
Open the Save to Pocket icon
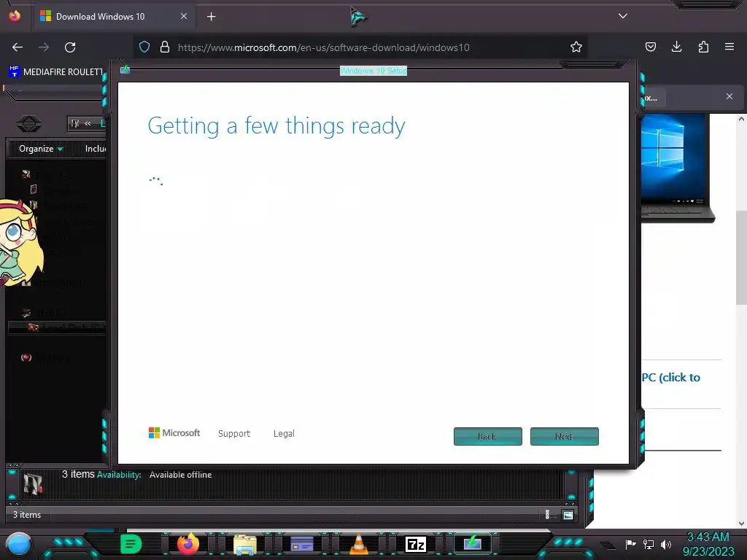(x=651, y=47)
